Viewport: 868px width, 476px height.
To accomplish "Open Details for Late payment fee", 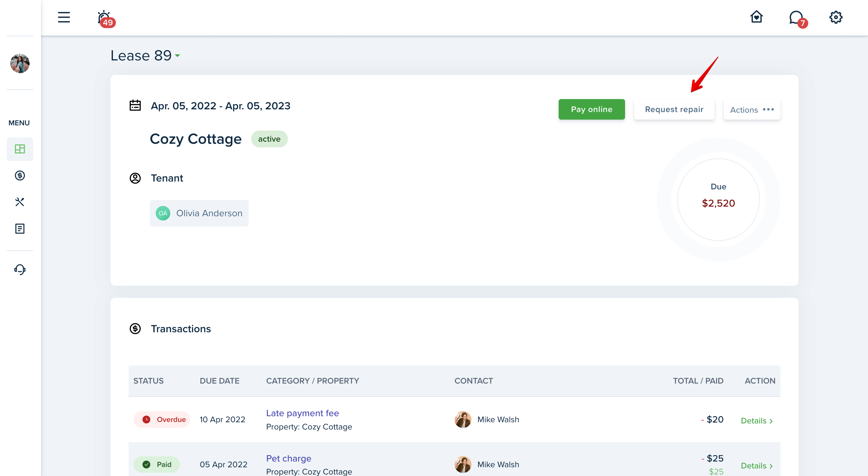I will [x=756, y=421].
